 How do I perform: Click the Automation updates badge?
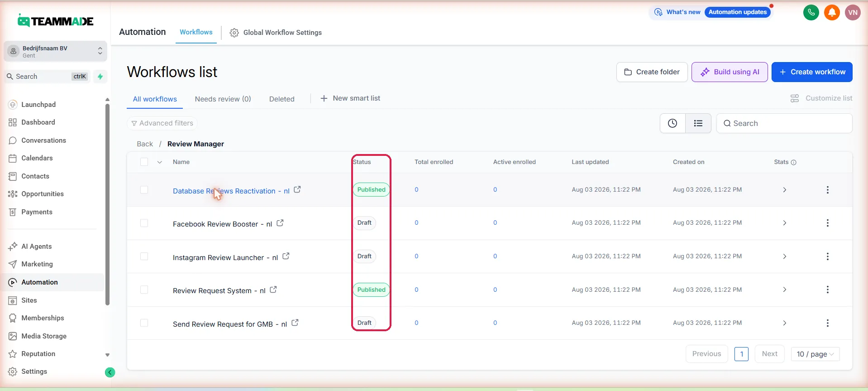(737, 12)
